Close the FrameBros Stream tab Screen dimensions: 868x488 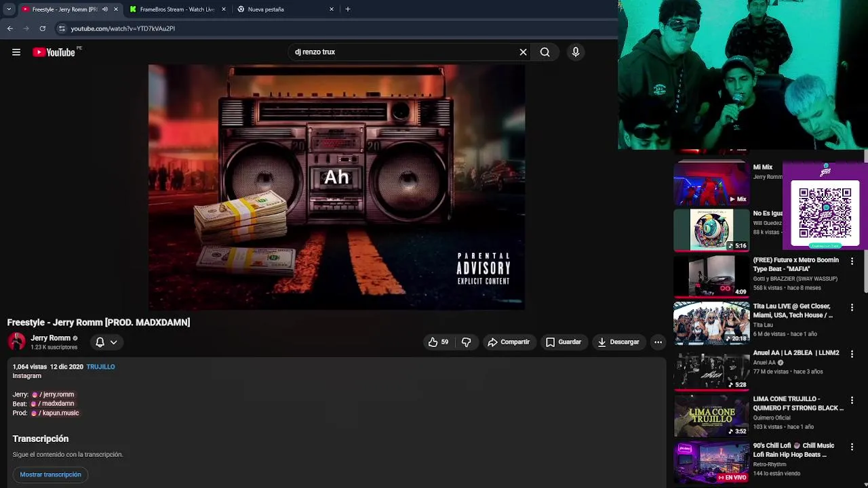point(224,9)
